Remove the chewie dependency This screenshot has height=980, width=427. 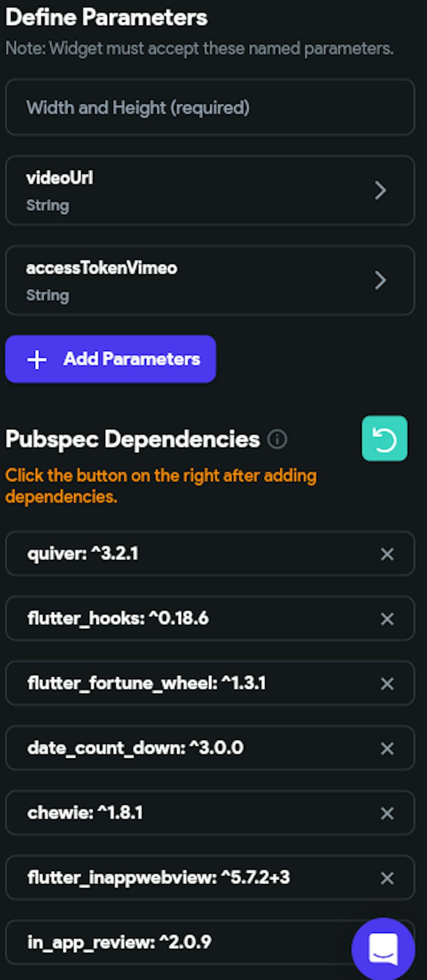[x=387, y=813]
